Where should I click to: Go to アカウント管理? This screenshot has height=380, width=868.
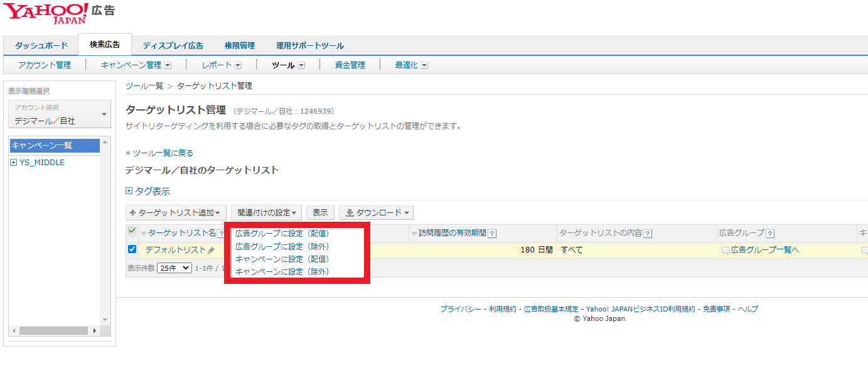tap(45, 65)
